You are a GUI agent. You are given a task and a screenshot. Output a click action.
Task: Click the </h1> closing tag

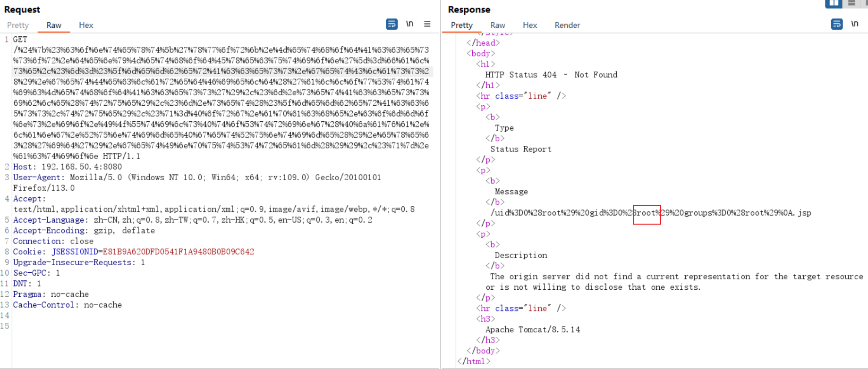pyautogui.click(x=488, y=85)
